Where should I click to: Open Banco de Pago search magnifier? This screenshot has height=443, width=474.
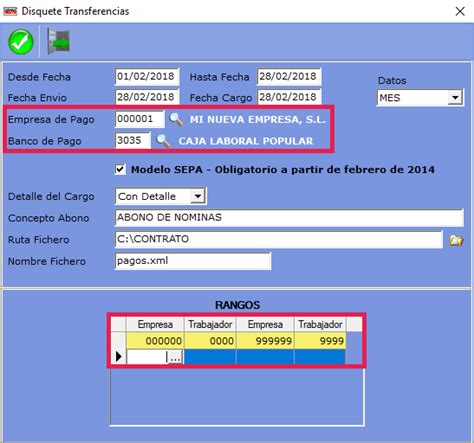pos(163,141)
